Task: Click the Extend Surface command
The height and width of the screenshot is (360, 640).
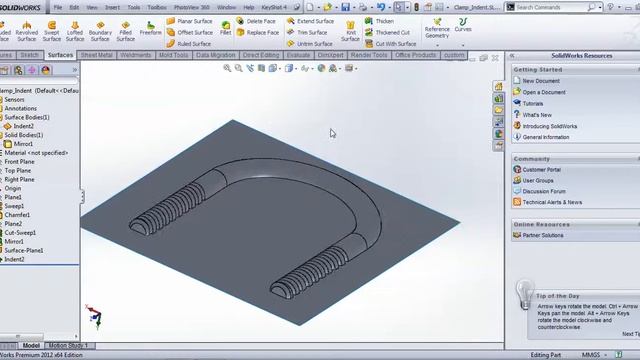Action: point(310,21)
